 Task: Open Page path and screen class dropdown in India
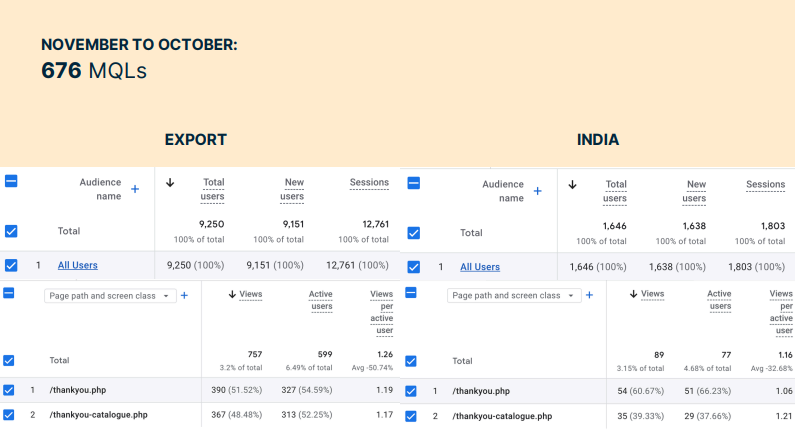pyautogui.click(x=515, y=296)
